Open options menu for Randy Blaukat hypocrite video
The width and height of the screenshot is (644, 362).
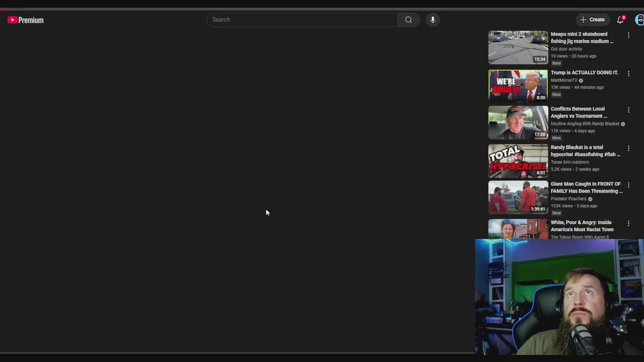pyautogui.click(x=628, y=148)
